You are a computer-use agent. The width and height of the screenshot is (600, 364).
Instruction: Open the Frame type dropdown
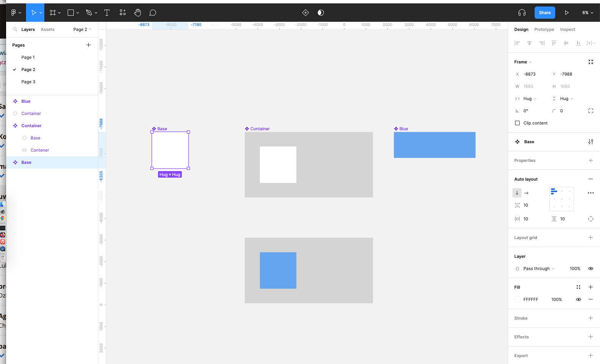tap(523, 62)
